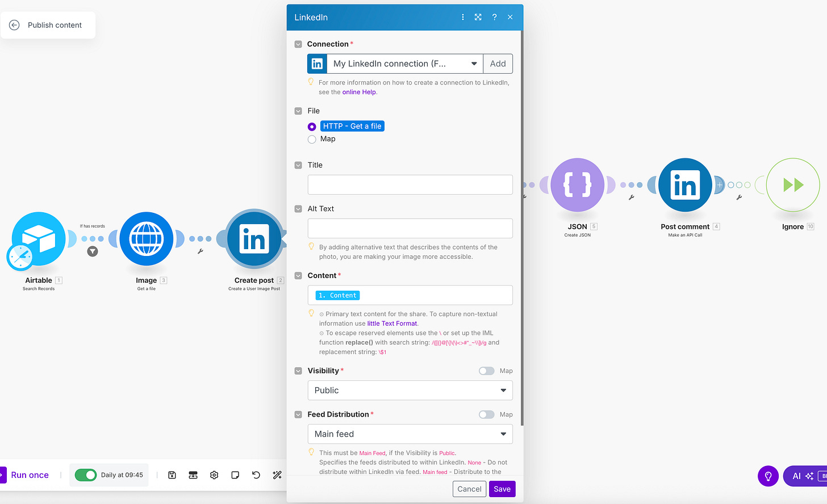Image resolution: width=827 pixels, height=504 pixels.
Task: Open the online Help link
Action: pos(359,92)
